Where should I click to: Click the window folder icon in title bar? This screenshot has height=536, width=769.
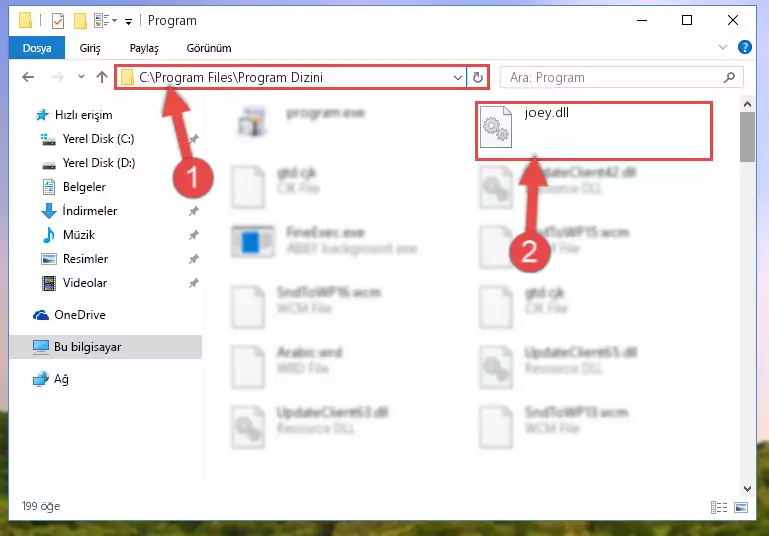pos(26,21)
